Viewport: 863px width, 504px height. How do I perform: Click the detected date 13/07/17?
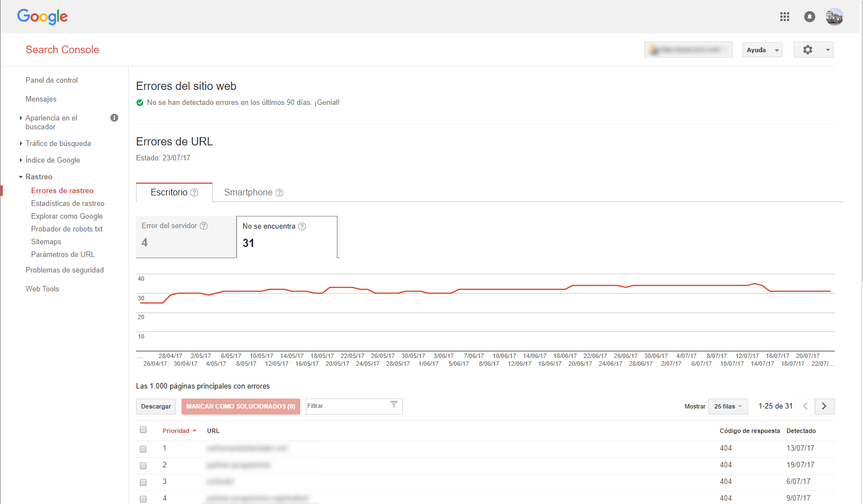pyautogui.click(x=800, y=448)
